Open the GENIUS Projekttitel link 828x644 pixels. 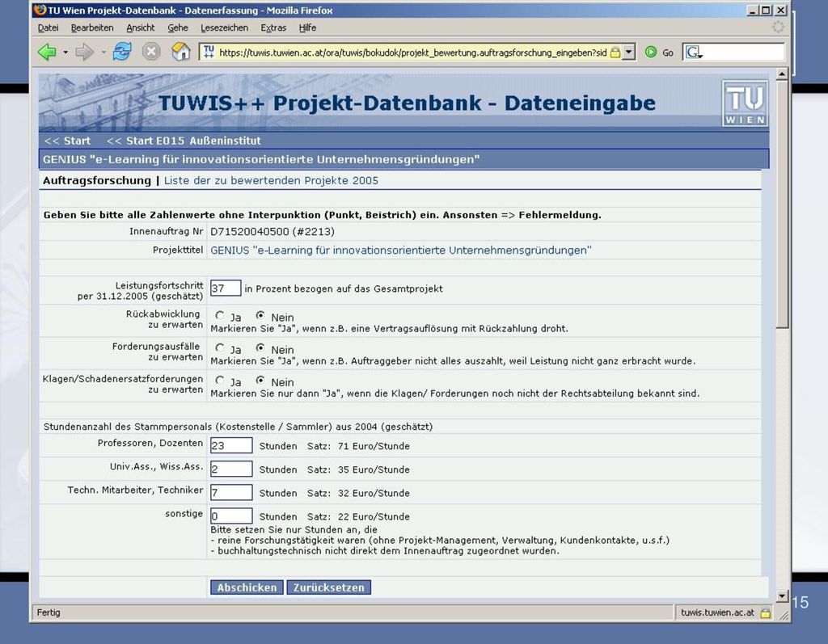[x=401, y=250]
